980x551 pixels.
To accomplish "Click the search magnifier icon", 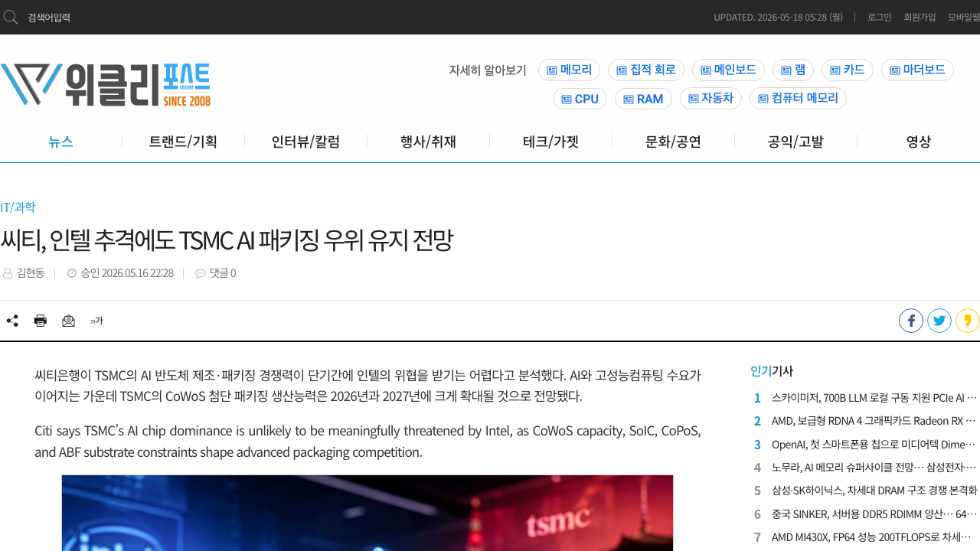I will pos(11,17).
